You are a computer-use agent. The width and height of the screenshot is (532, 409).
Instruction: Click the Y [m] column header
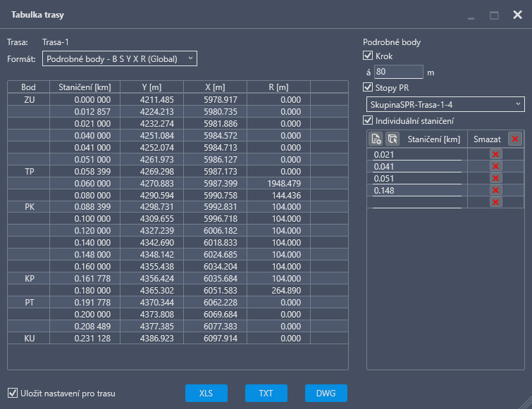click(x=151, y=87)
